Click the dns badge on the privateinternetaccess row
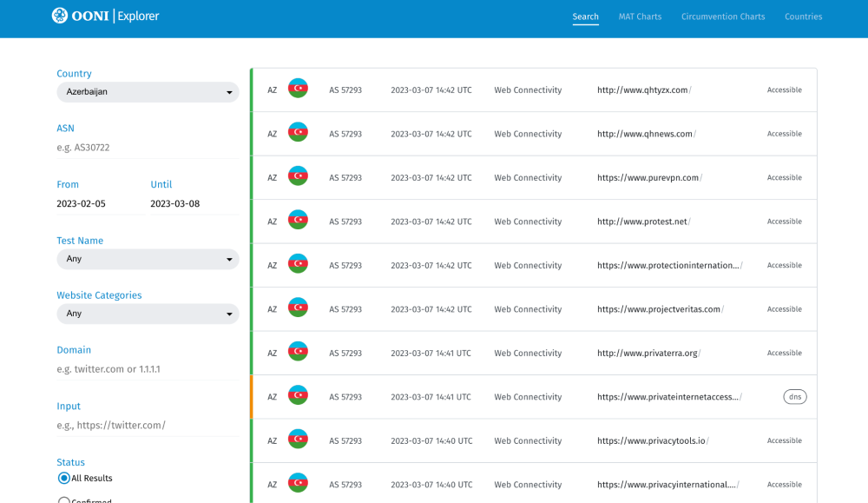 point(794,397)
